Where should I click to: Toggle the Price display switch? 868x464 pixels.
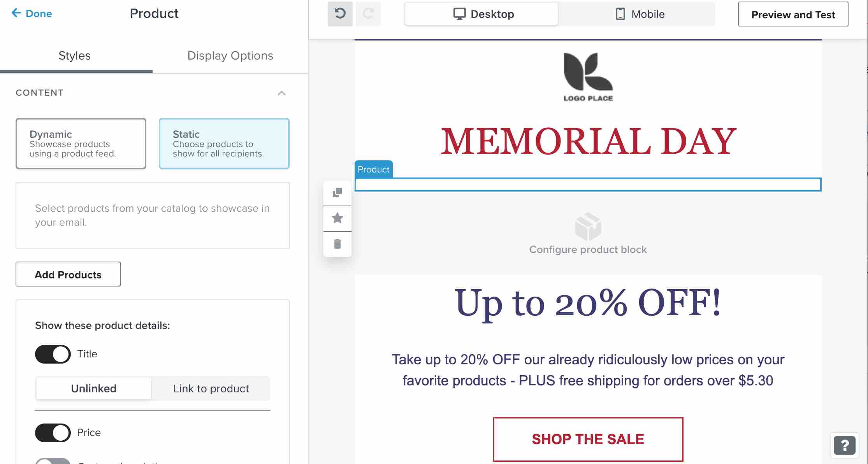[x=52, y=432]
